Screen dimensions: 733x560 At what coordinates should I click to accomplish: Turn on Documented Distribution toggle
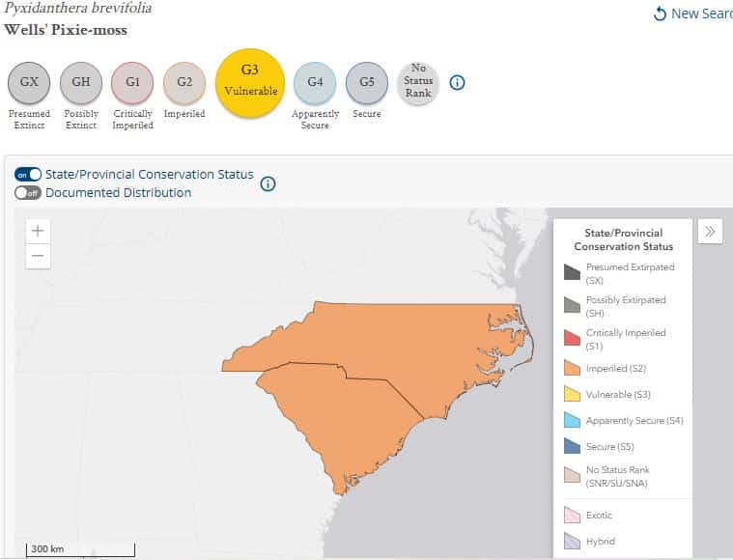coord(28,192)
